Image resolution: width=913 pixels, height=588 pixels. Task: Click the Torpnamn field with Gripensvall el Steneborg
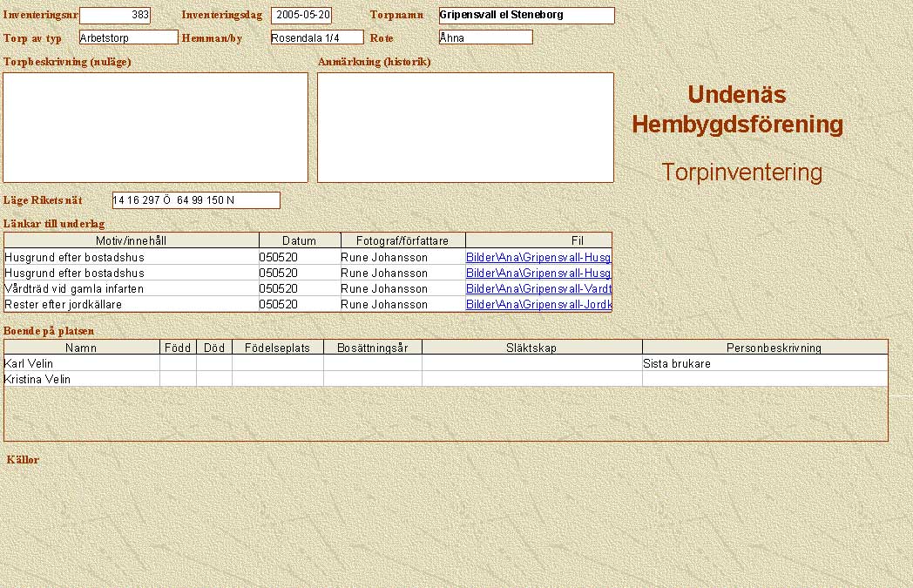pos(526,16)
